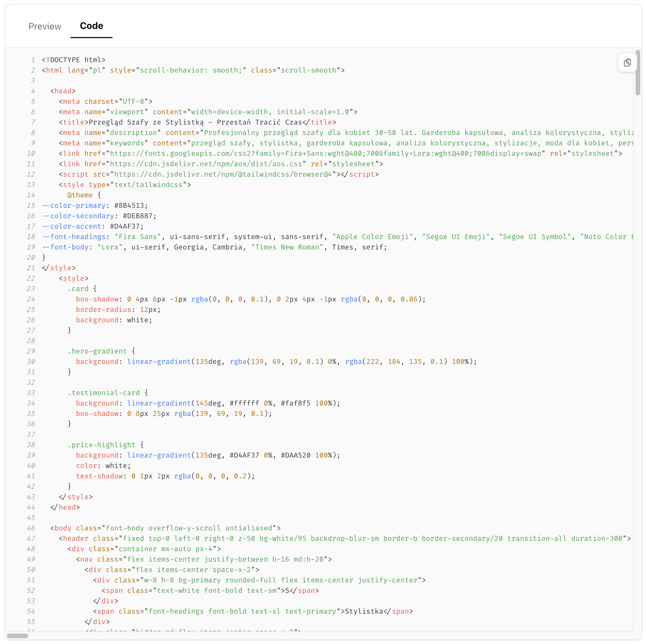Click the .card selector line

82,289
